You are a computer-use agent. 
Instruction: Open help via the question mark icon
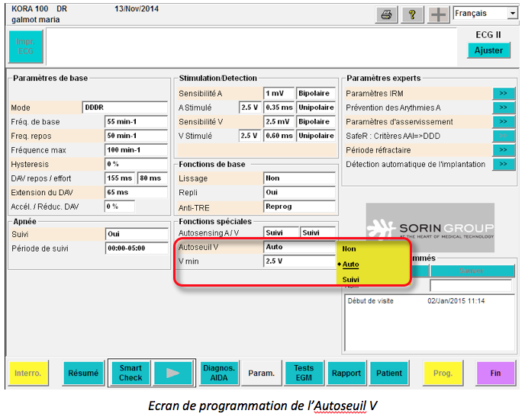[x=412, y=14]
